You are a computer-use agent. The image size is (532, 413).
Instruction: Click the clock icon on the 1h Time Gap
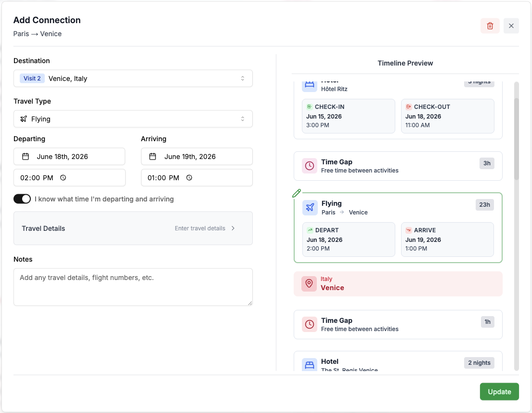click(x=310, y=324)
